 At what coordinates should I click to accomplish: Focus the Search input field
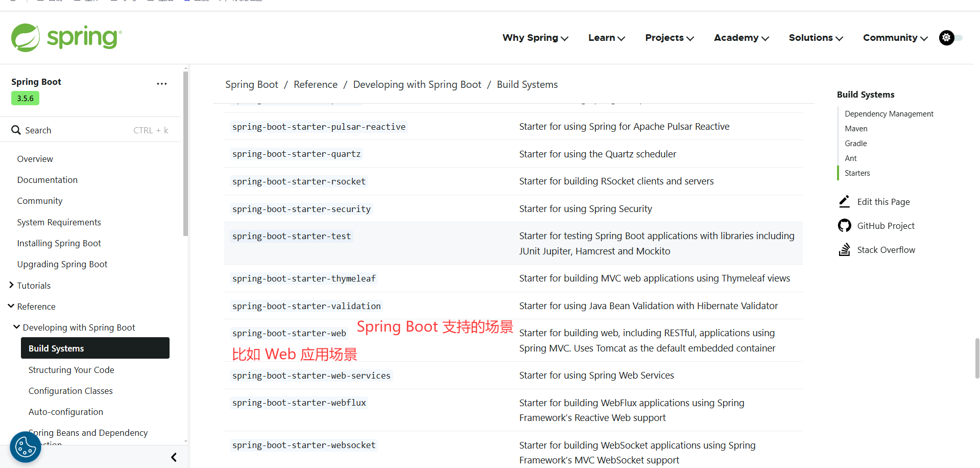90,130
